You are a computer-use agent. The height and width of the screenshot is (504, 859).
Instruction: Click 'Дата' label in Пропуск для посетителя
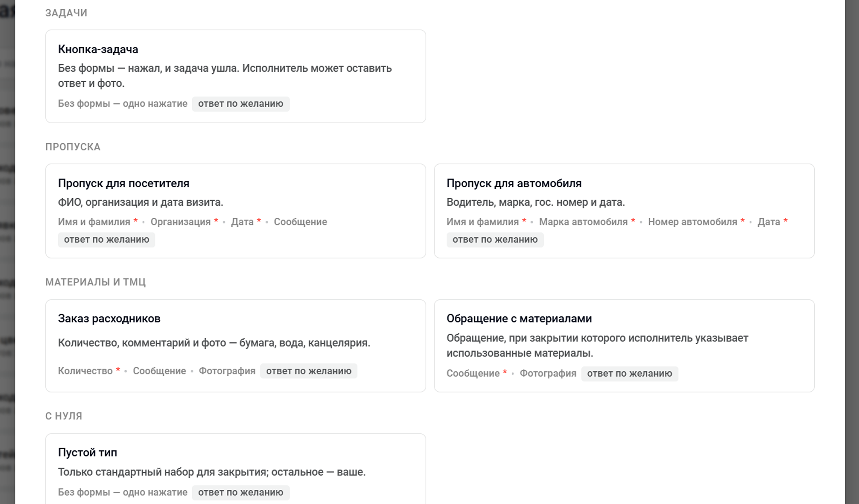(x=242, y=222)
